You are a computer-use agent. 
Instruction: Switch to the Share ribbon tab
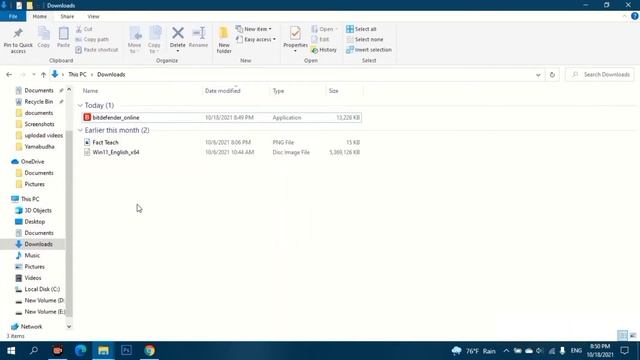pyautogui.click(x=67, y=16)
